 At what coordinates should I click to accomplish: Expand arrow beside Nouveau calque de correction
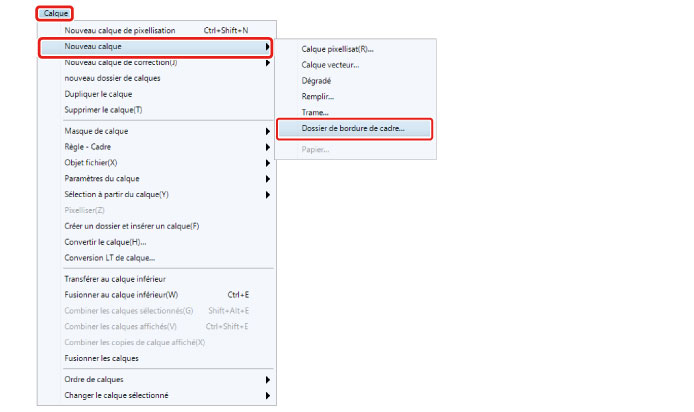(267, 63)
